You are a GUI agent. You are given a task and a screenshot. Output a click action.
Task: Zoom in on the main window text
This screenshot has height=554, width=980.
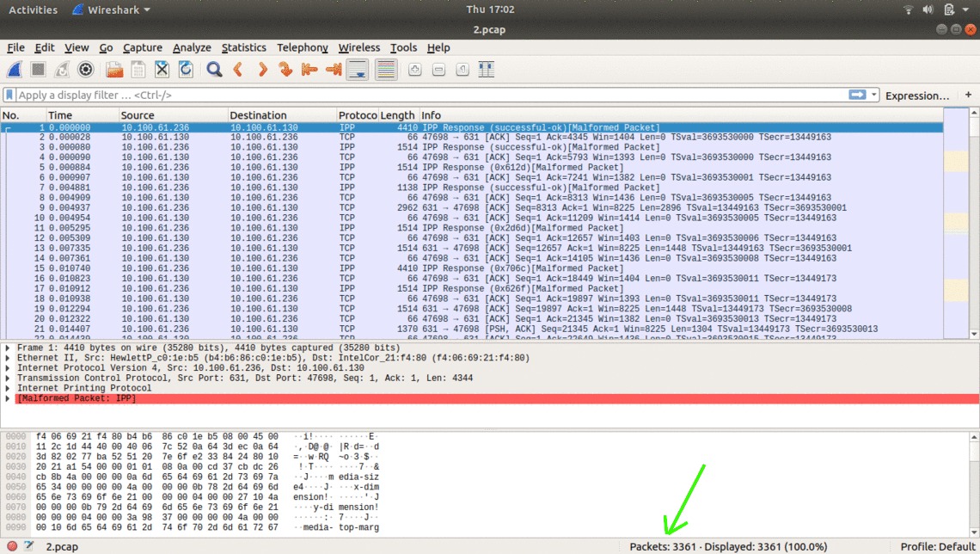click(x=415, y=70)
